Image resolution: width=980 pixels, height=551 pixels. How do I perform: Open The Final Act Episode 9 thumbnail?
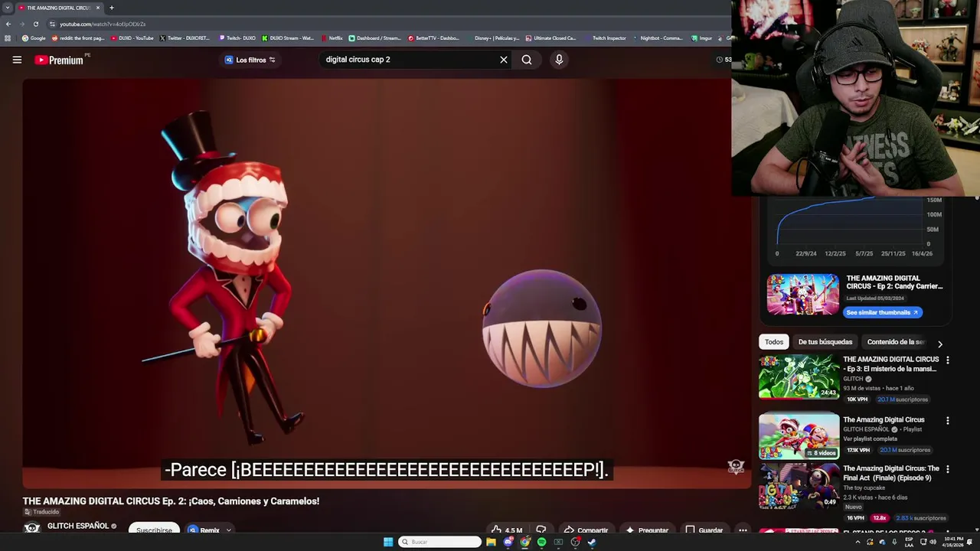click(x=799, y=485)
